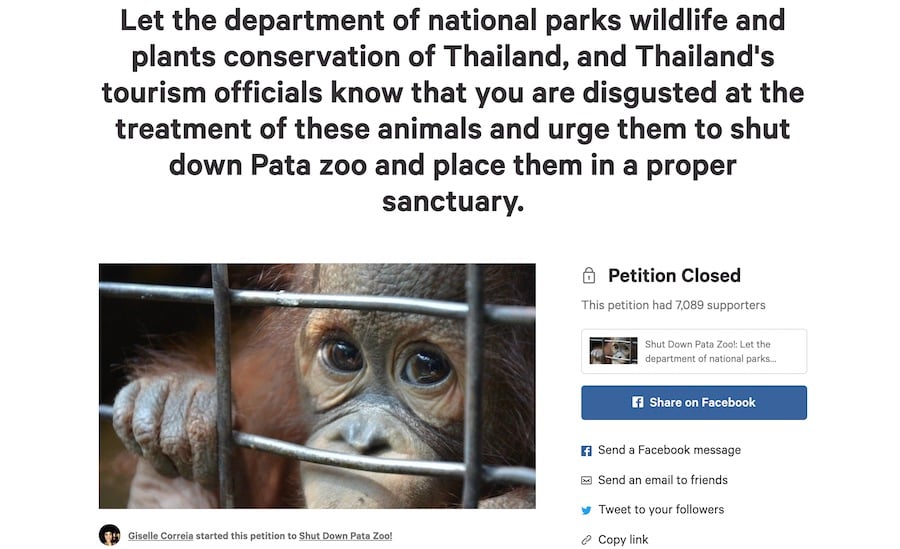
Task: Click the chain icon next to Copy link
Action: pos(587,540)
